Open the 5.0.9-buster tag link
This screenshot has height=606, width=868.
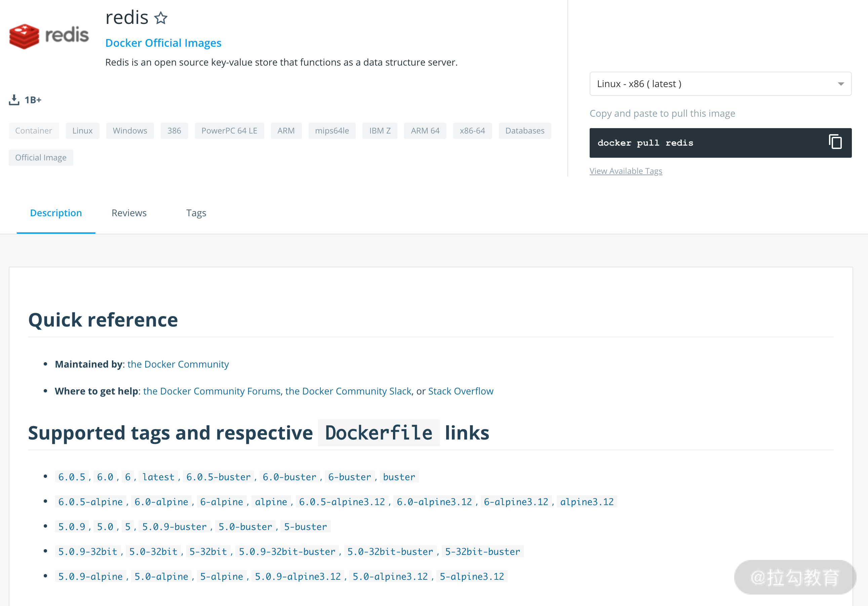[174, 527]
